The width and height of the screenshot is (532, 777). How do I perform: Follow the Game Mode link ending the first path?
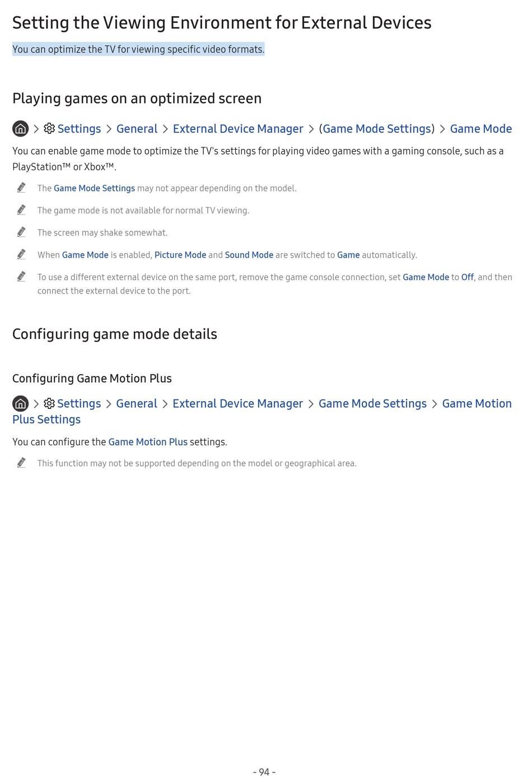click(481, 129)
